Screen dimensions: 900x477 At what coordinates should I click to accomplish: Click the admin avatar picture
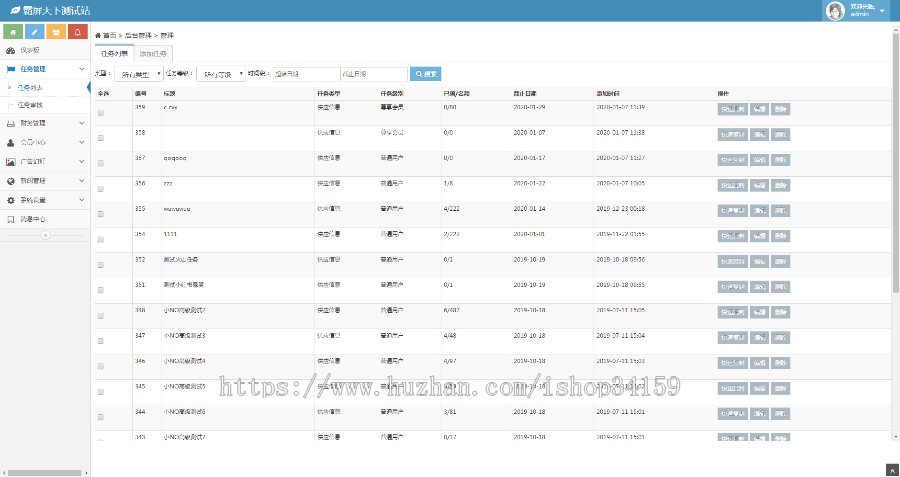click(835, 10)
